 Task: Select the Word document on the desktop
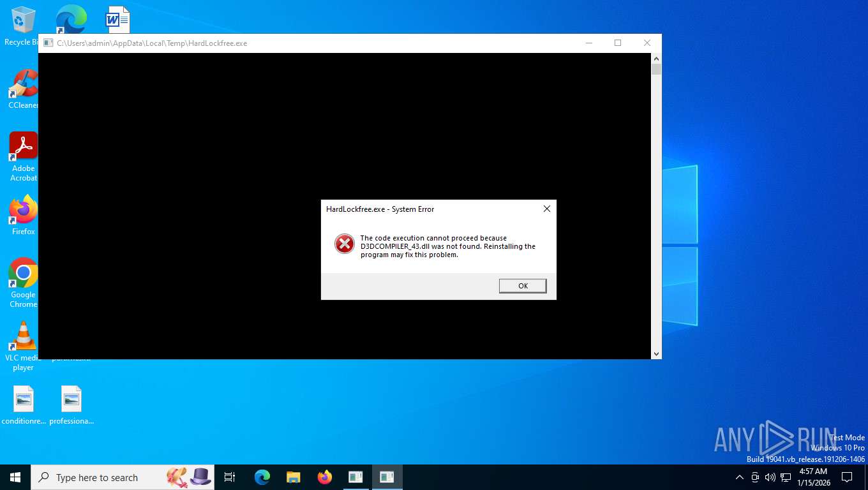point(118,19)
